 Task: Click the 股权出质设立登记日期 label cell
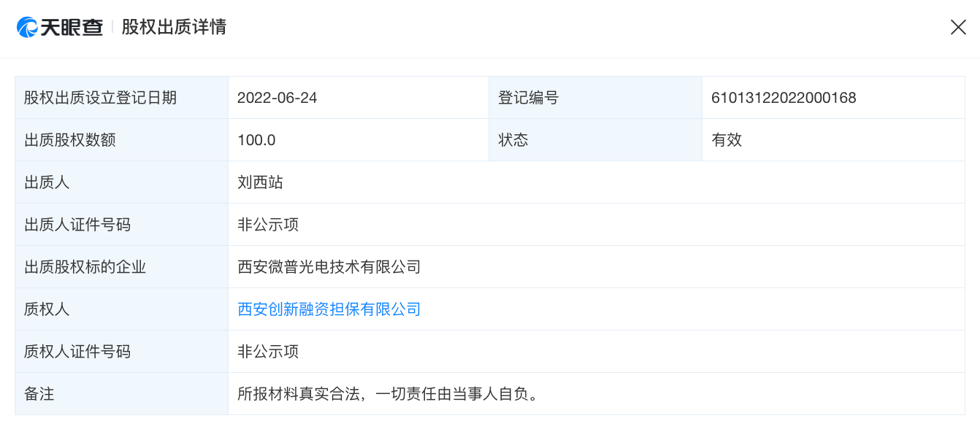point(101,98)
